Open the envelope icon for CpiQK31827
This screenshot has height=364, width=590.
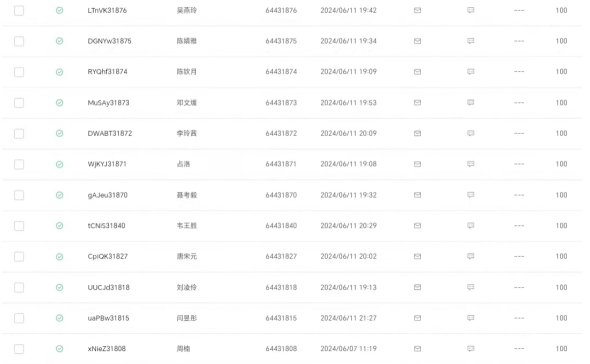click(417, 256)
